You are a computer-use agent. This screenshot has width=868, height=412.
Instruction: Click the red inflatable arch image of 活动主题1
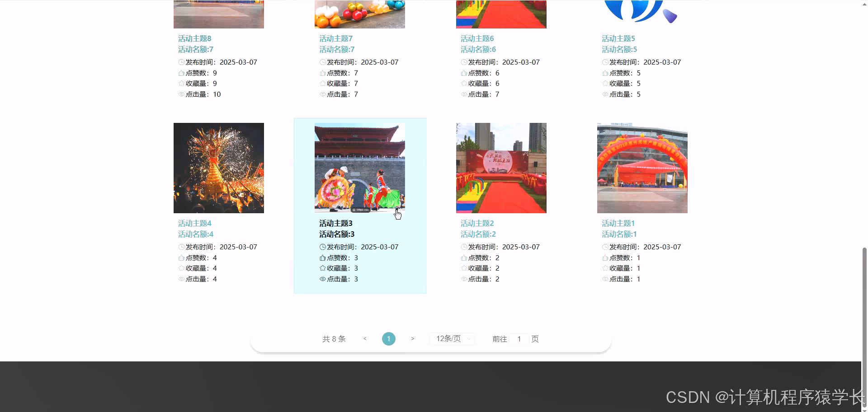tap(642, 168)
